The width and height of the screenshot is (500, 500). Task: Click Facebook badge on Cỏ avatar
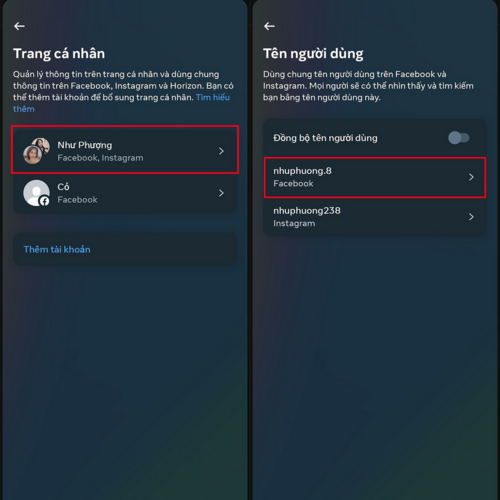pyautogui.click(x=44, y=201)
